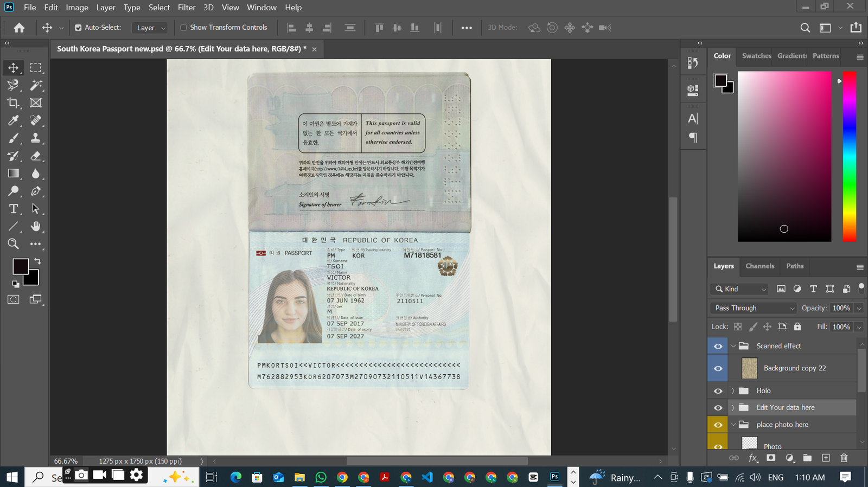Choose the Magic Wand tool

pyautogui.click(x=36, y=85)
